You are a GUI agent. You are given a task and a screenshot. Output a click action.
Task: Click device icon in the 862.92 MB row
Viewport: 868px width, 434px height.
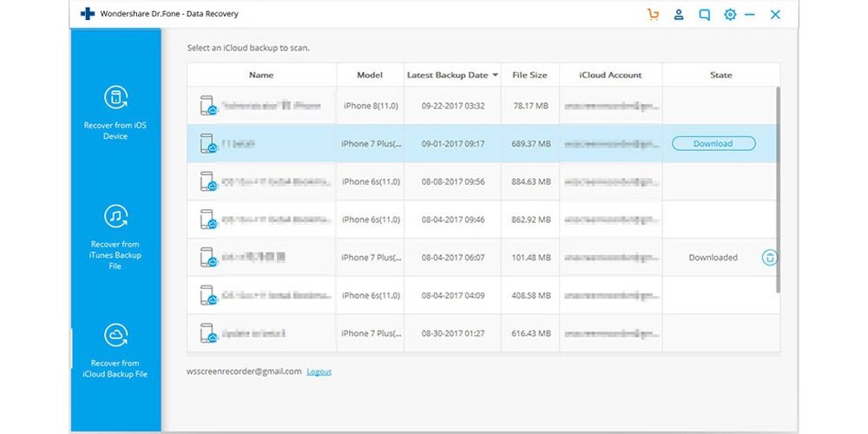pyautogui.click(x=207, y=220)
